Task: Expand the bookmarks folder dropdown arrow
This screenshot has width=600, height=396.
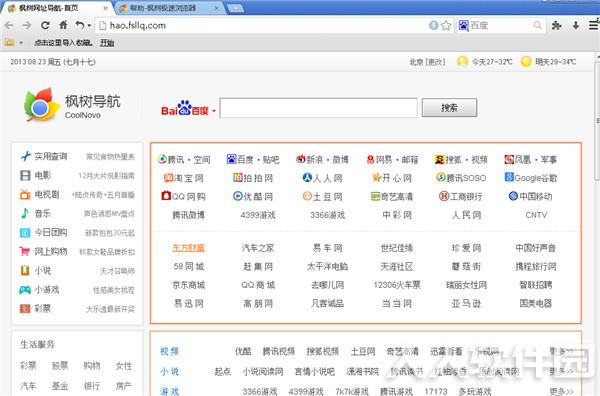Action: (21, 43)
